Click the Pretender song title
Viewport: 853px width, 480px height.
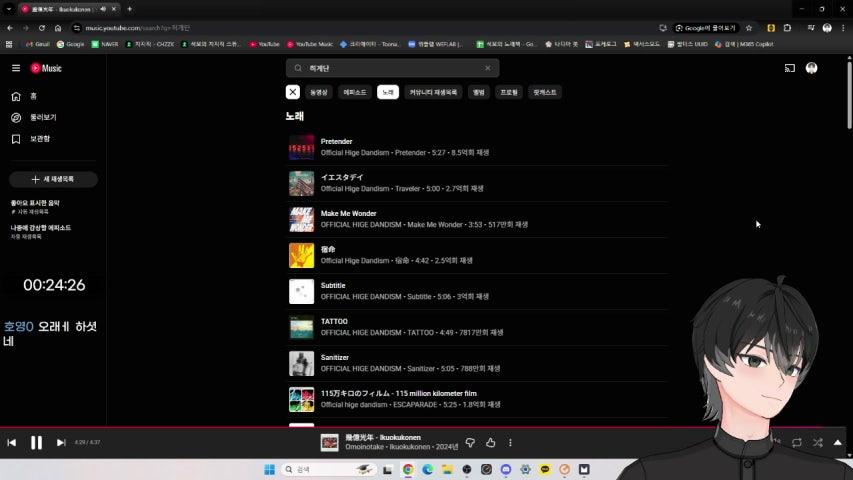click(336, 141)
